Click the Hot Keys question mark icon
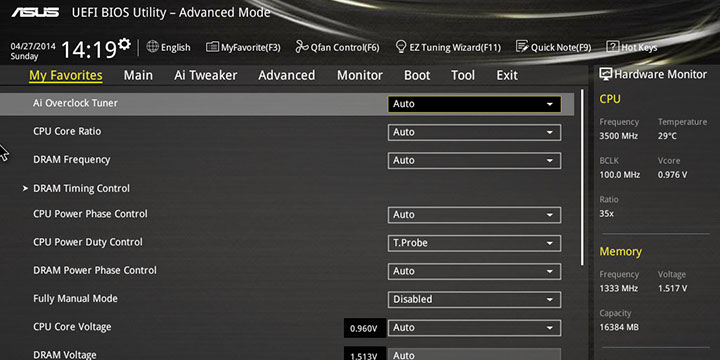This screenshot has height=360, width=720. point(613,47)
